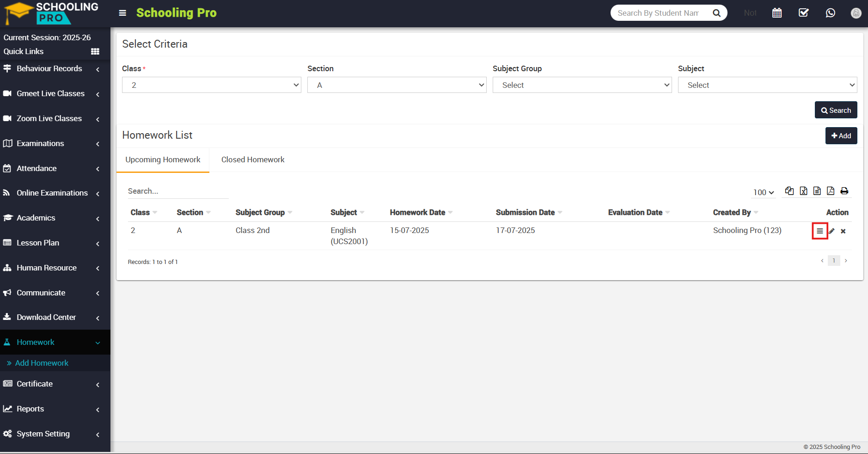
Task: Go to next page of records
Action: (846, 261)
